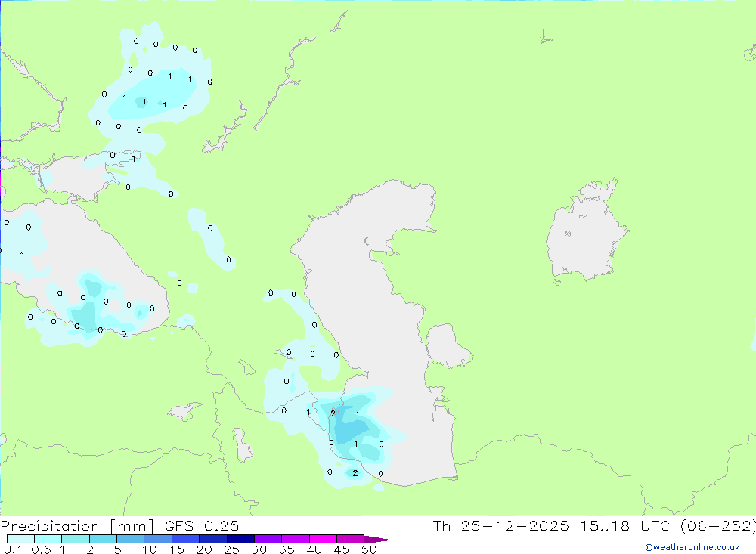Click the "45" legend tick label

click(342, 549)
